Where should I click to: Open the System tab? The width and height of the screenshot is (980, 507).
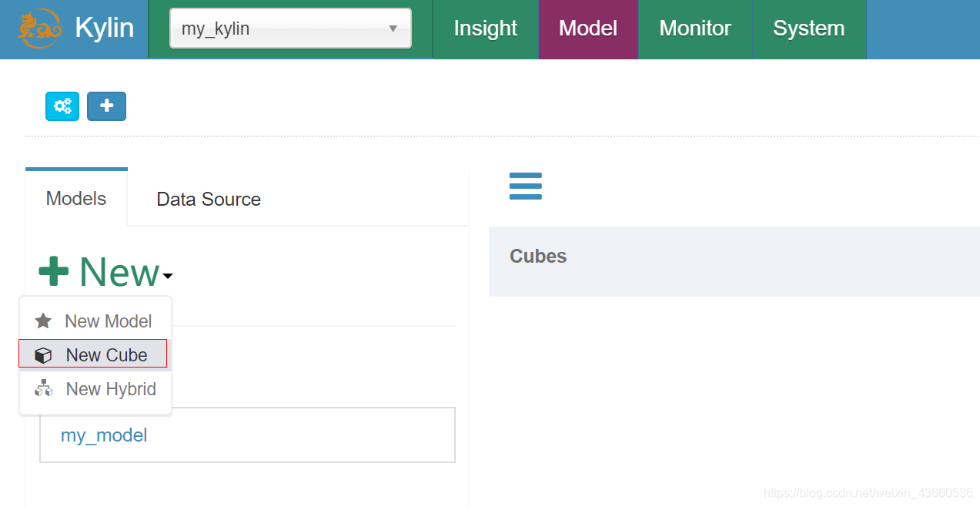coord(808,29)
